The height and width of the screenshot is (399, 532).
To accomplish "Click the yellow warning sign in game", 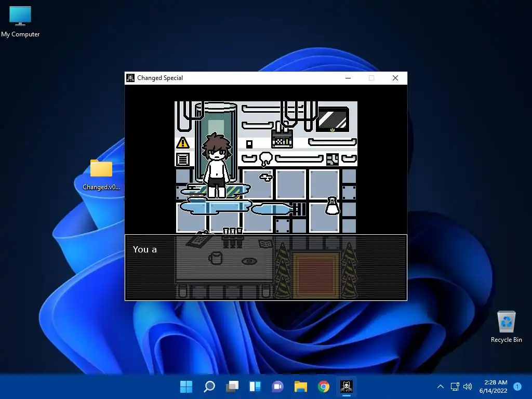I will [x=182, y=143].
